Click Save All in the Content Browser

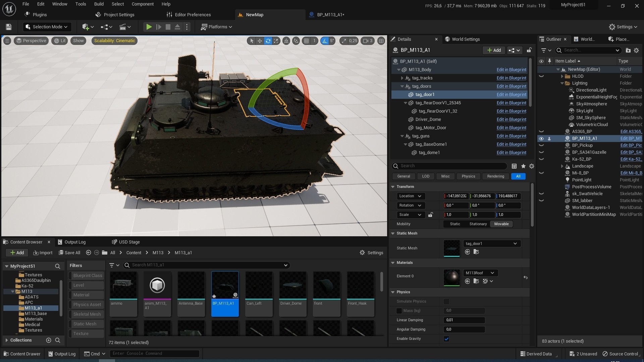click(69, 253)
